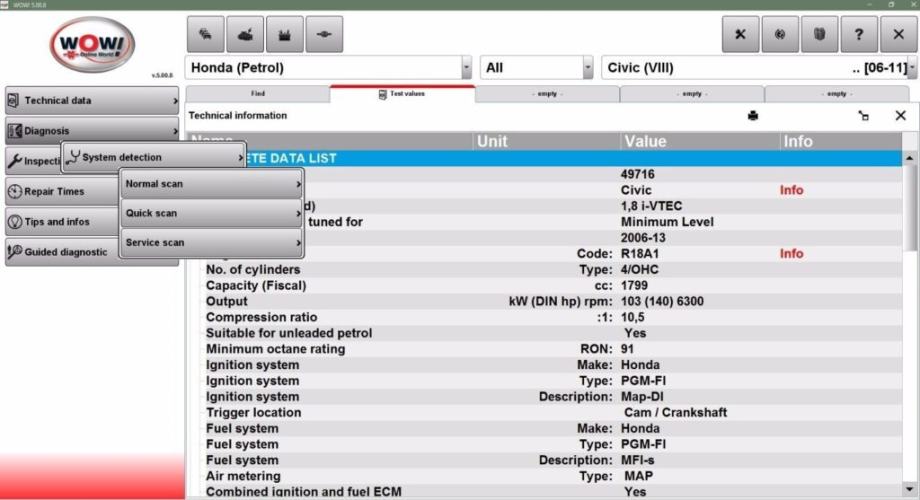Exit the application with the toolbar X button

coord(899,35)
